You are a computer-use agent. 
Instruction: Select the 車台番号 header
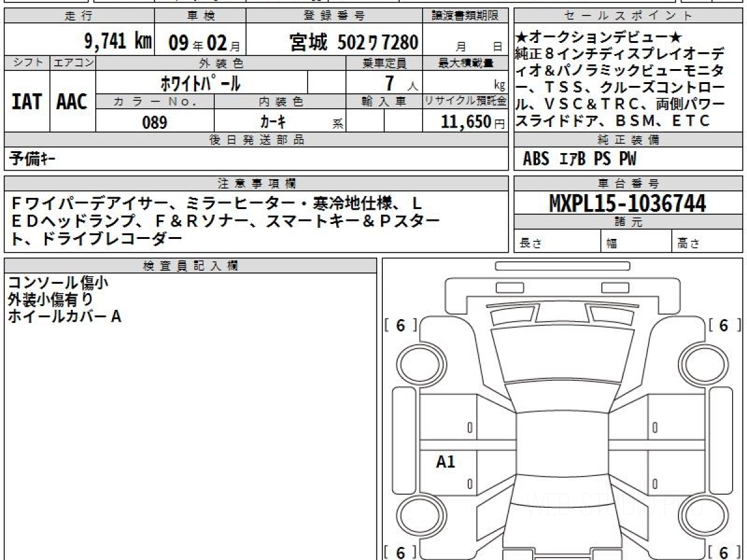coord(627,184)
